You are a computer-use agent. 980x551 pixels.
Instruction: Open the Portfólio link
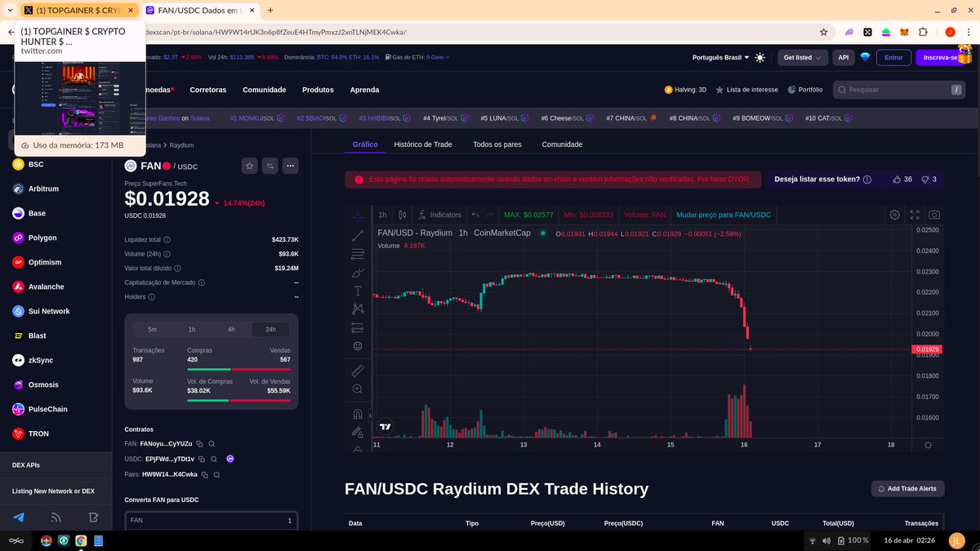(804, 90)
